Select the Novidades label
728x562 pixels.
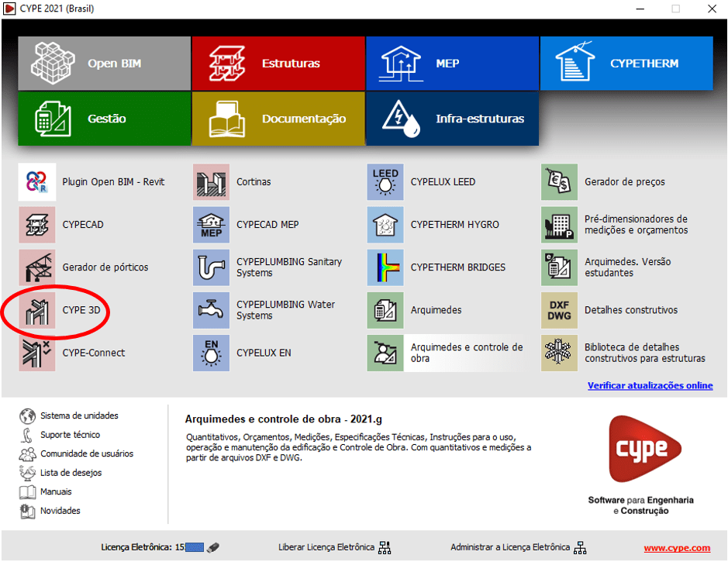coord(60,511)
